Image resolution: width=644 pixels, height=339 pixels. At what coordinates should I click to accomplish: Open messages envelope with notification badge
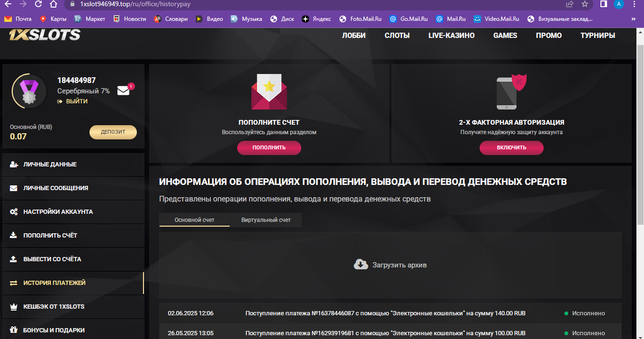point(125,90)
